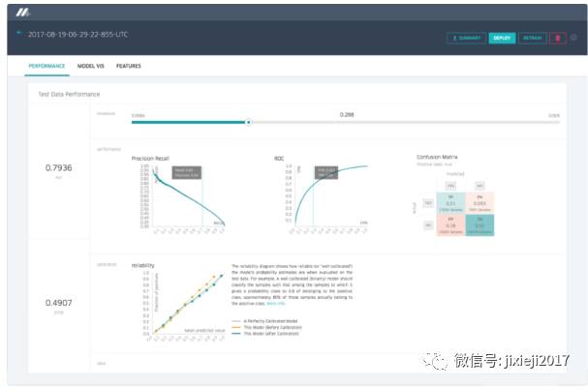The width and height of the screenshot is (588, 387).
Task: Click the actual-negative row header in matrix
Action: click(x=428, y=225)
